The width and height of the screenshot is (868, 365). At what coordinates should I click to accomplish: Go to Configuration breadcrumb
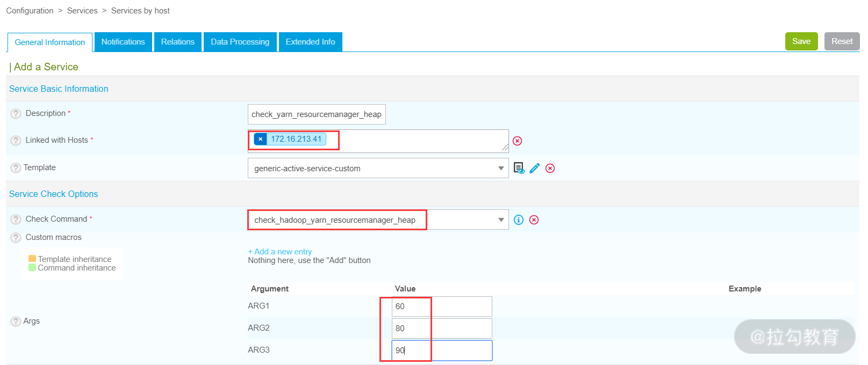pyautogui.click(x=30, y=11)
